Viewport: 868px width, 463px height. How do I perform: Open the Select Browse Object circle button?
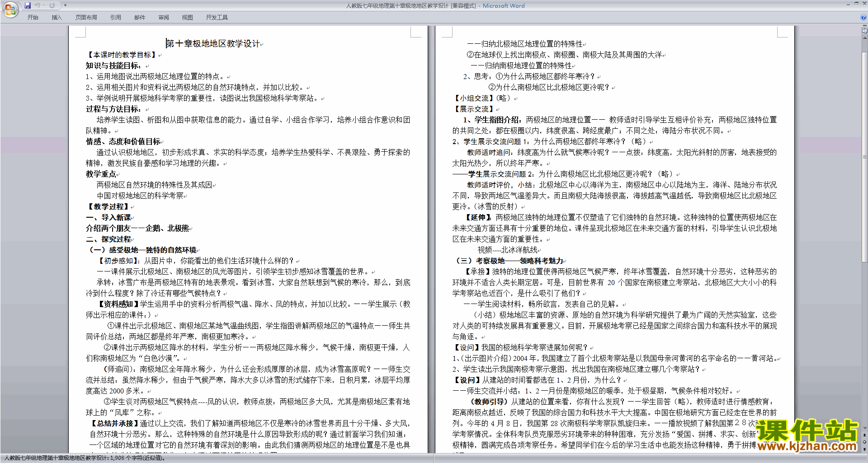tap(865, 442)
